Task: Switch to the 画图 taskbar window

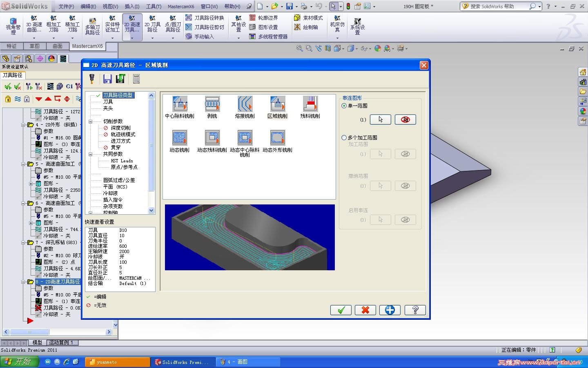Action: (248, 362)
